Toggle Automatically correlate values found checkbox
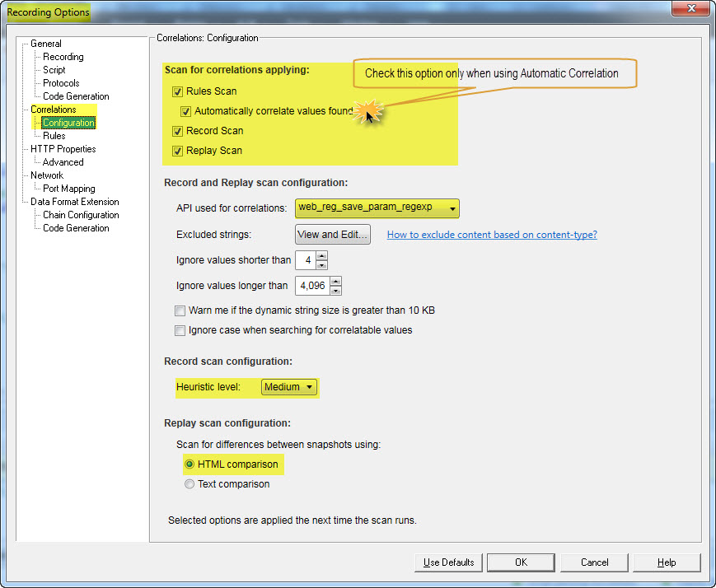This screenshot has width=716, height=588. coord(186,111)
